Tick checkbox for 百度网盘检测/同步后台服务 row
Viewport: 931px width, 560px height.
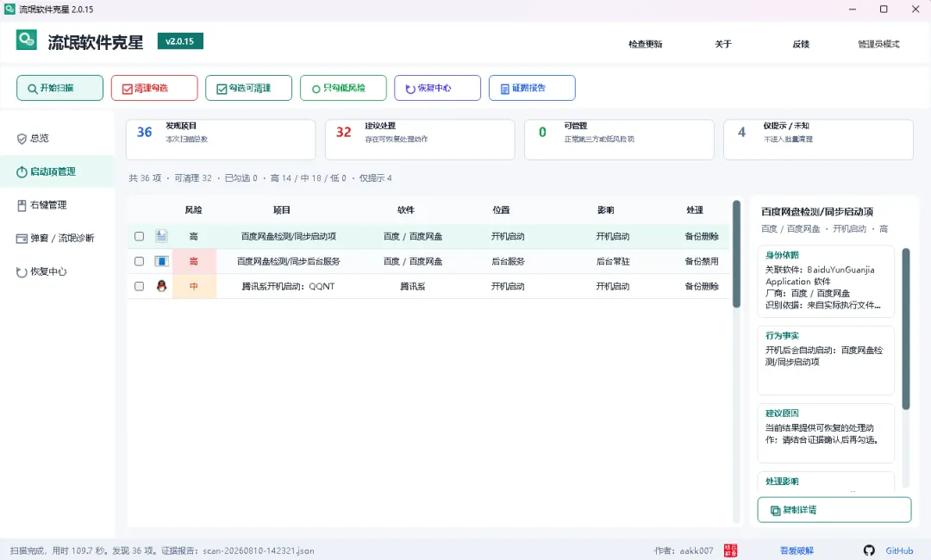point(139,261)
